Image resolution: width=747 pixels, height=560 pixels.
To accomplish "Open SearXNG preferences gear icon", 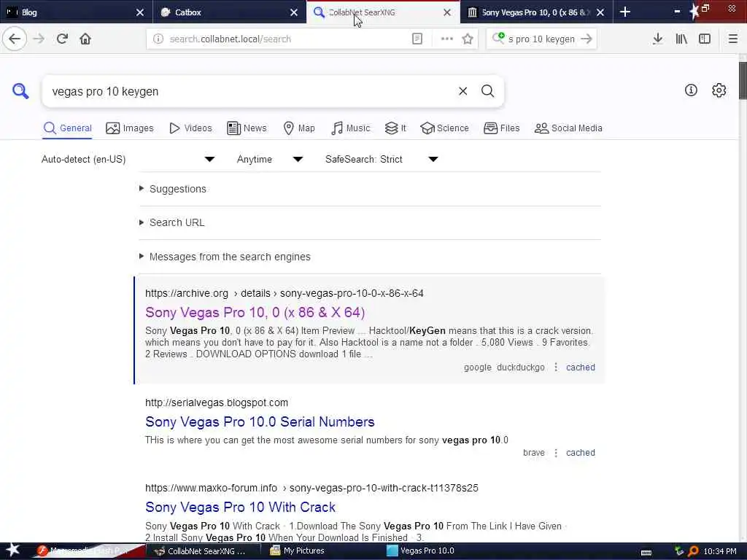I will pyautogui.click(x=719, y=90).
